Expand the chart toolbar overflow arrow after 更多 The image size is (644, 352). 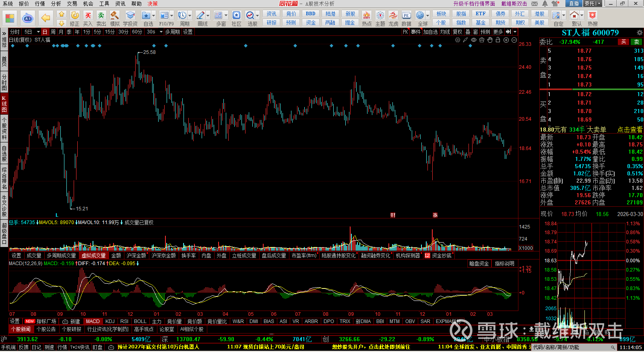pos(515,32)
